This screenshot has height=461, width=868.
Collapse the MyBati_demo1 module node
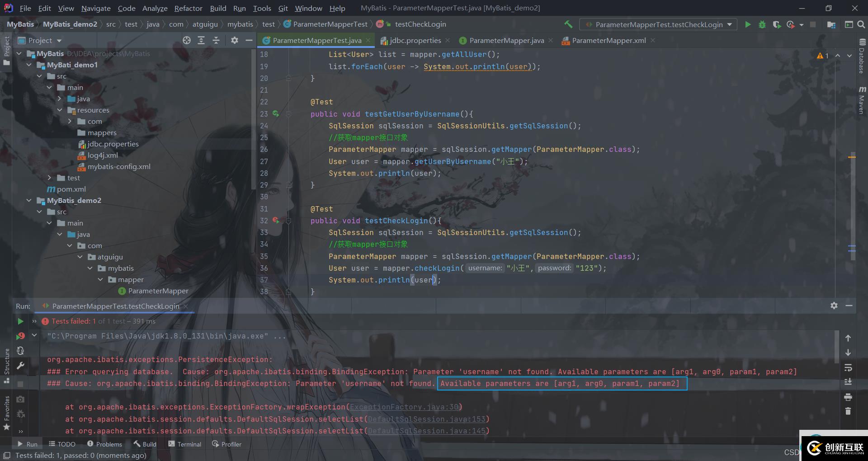coord(29,65)
